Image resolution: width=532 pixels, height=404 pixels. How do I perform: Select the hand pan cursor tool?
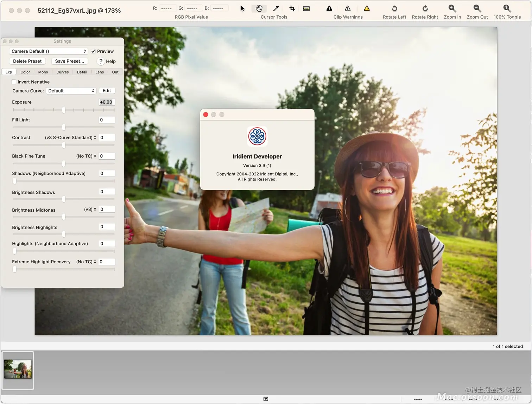(x=259, y=8)
